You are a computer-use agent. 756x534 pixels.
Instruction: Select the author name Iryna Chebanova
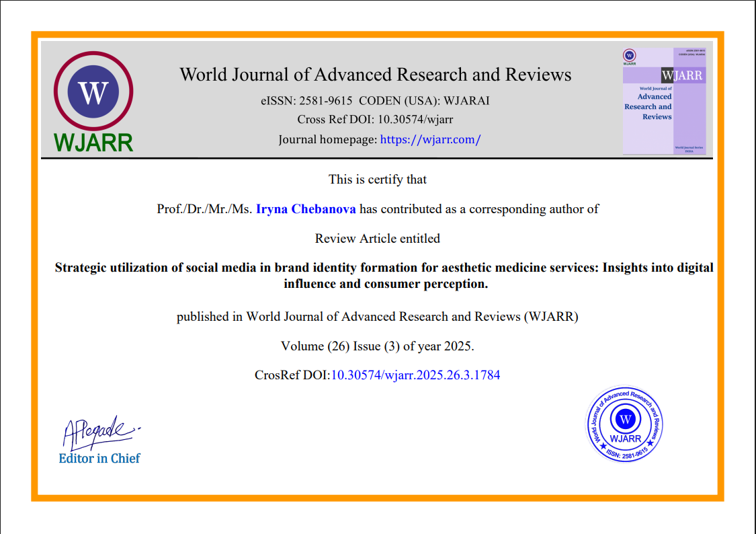[x=306, y=209]
